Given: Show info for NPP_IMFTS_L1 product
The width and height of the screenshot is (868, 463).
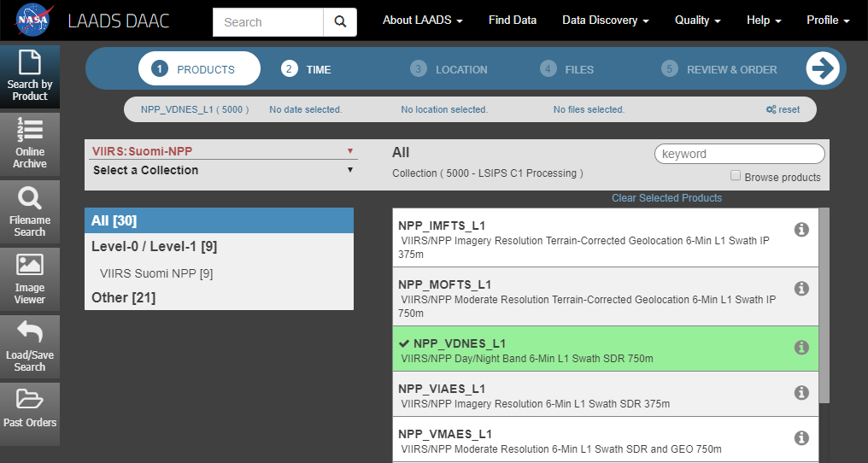Looking at the screenshot, I should pos(801,229).
